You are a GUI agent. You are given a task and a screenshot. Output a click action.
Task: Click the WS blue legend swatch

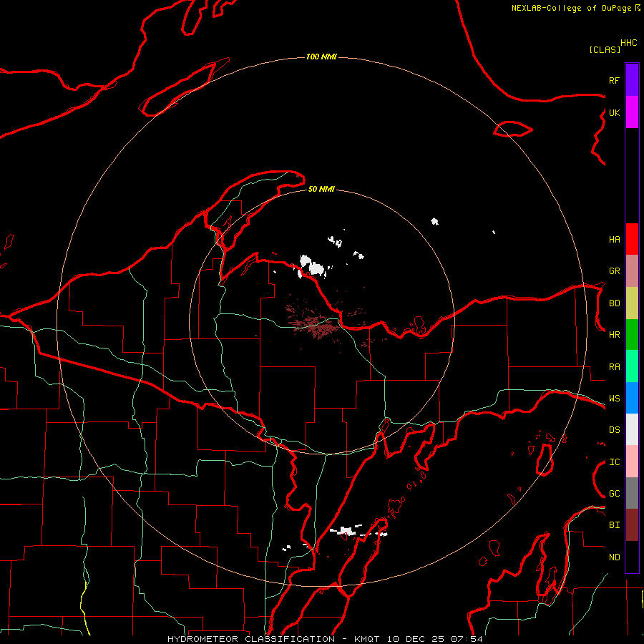coord(632,398)
